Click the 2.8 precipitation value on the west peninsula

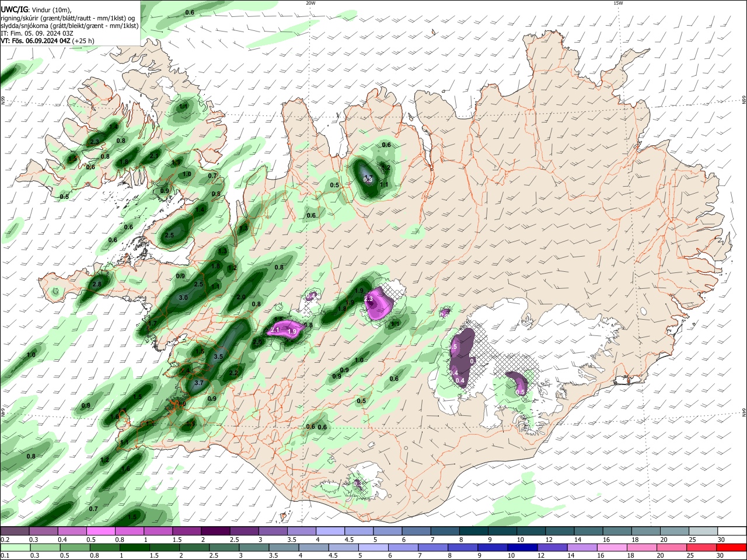[x=97, y=284]
